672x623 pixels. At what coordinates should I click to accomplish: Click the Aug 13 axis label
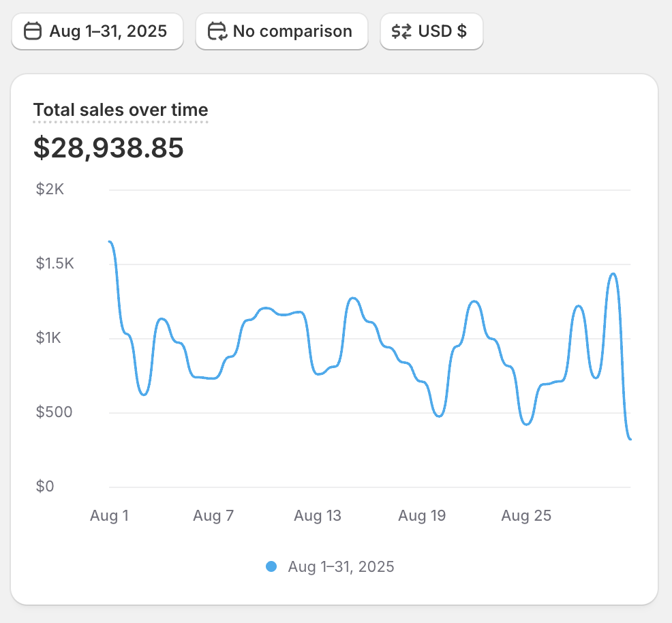(x=318, y=516)
